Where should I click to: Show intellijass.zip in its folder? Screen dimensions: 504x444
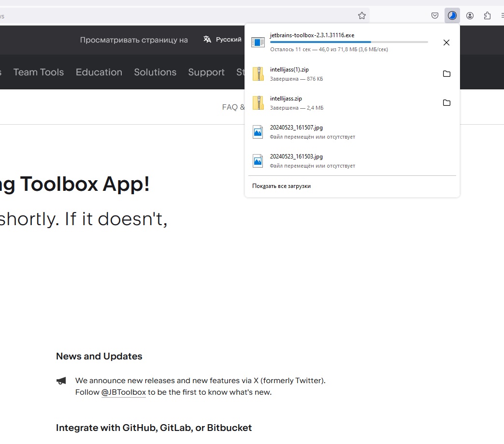446,103
